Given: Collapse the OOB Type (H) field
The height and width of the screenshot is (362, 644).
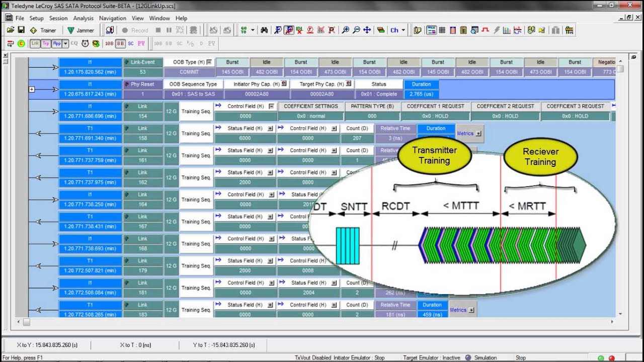Looking at the screenshot, I should pyautogui.click(x=209, y=62).
